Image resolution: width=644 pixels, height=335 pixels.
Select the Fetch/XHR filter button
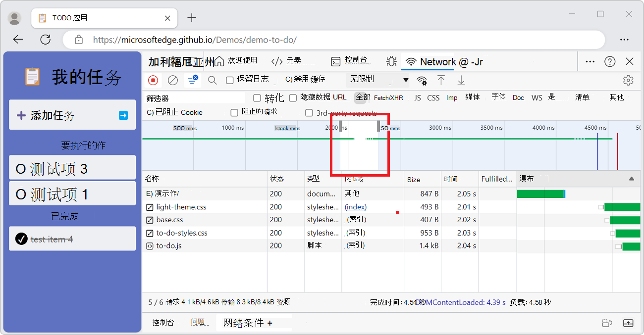coord(388,98)
